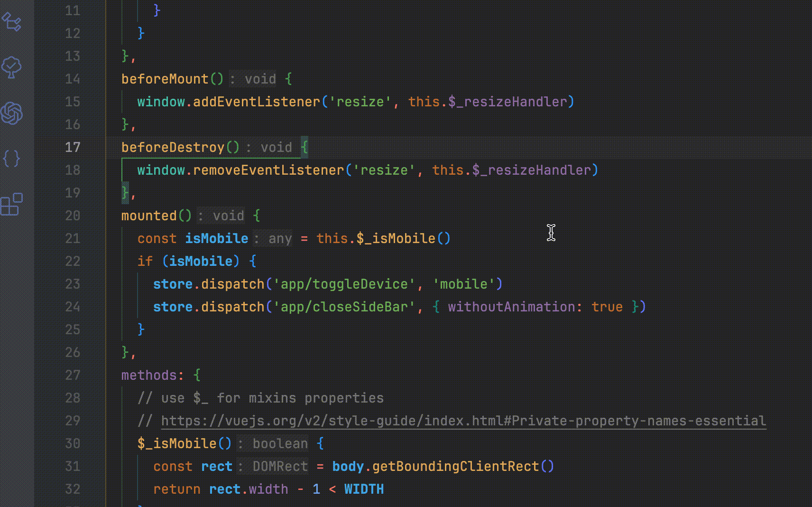Viewport: 812px width, 507px height.
Task: Click the highlighted closing brace on line 19
Action: click(x=125, y=193)
